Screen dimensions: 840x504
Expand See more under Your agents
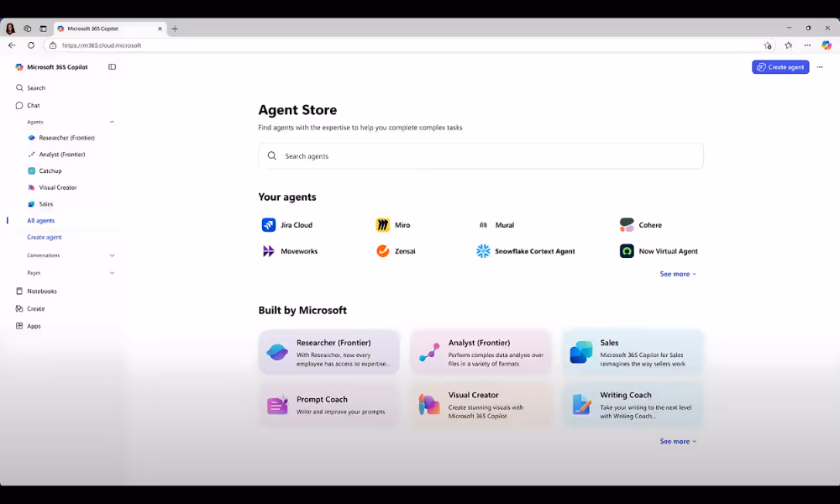tap(678, 274)
